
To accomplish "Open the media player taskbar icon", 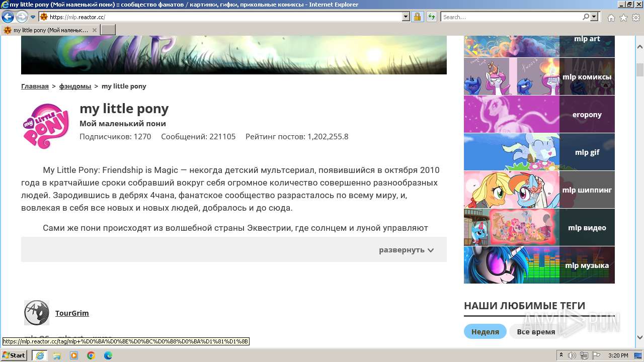I will pos(74,355).
